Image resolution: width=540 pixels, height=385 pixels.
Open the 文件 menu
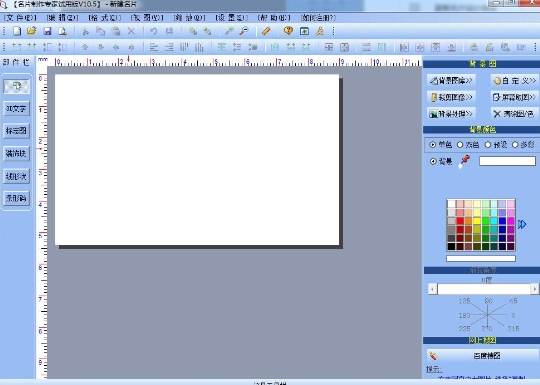coord(20,18)
